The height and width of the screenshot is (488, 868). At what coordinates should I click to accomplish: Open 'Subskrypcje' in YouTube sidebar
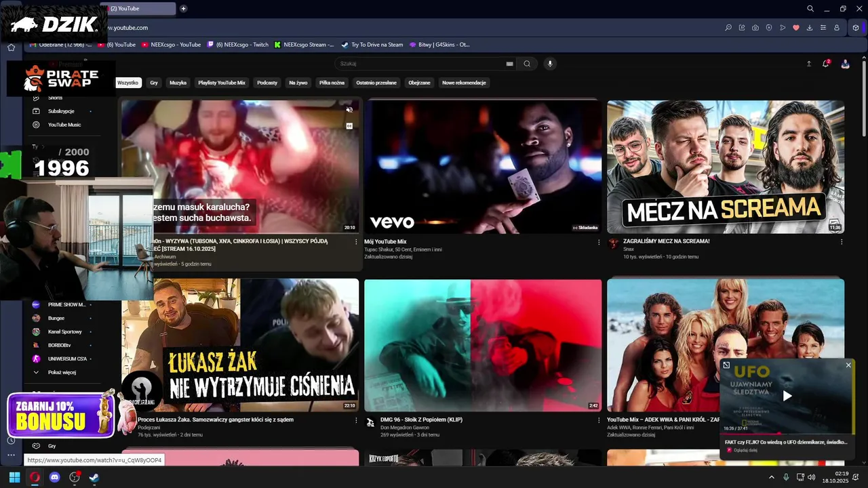pos(61,111)
